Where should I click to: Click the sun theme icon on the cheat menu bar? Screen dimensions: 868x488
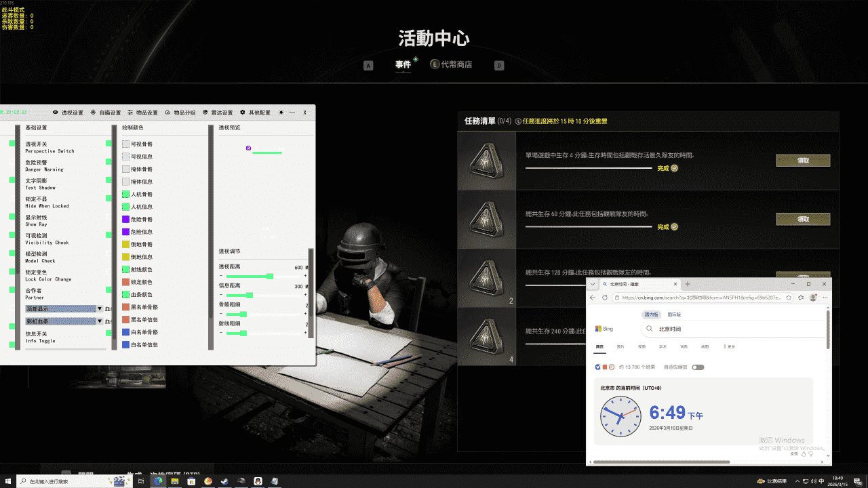coord(280,113)
